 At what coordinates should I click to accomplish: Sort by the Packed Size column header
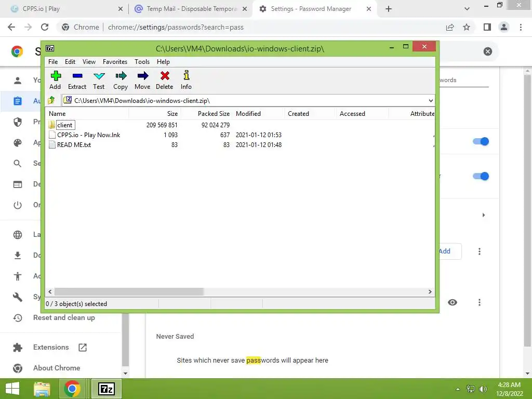206,114
